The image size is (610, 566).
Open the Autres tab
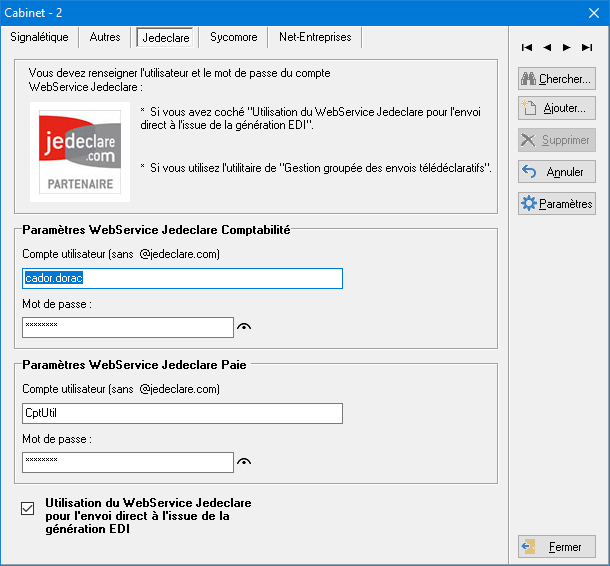click(105, 37)
